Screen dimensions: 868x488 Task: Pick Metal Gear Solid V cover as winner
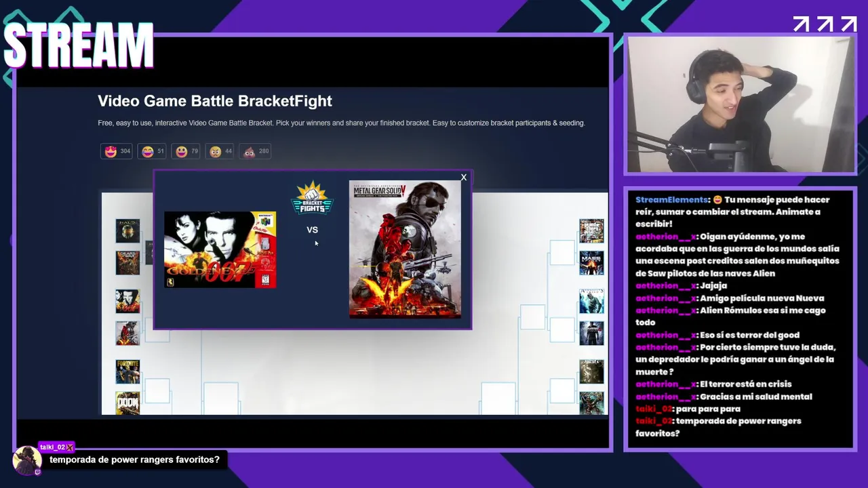[x=405, y=249]
